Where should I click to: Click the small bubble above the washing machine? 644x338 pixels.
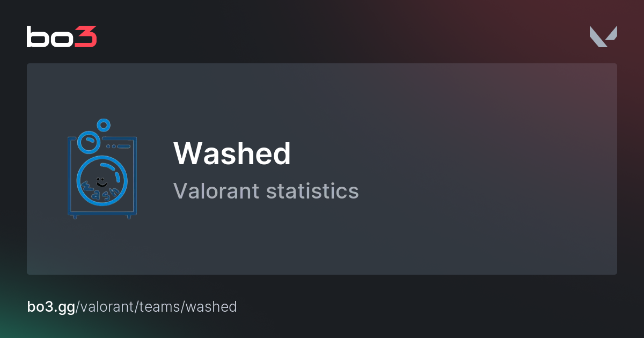coord(104,126)
